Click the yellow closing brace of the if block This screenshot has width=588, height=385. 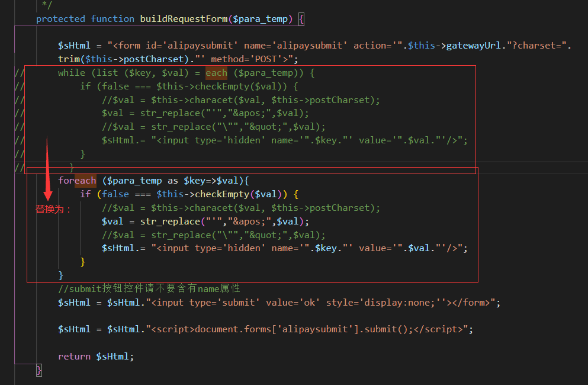[82, 262]
